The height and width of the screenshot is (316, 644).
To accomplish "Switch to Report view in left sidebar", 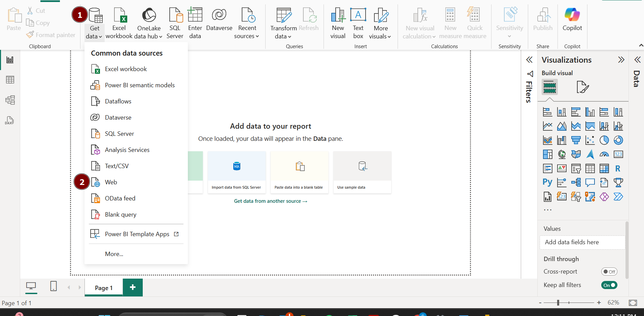I will tap(10, 60).
